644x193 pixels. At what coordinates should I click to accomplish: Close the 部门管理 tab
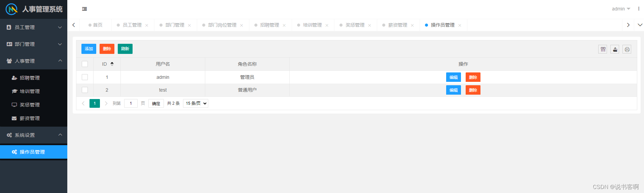point(189,25)
